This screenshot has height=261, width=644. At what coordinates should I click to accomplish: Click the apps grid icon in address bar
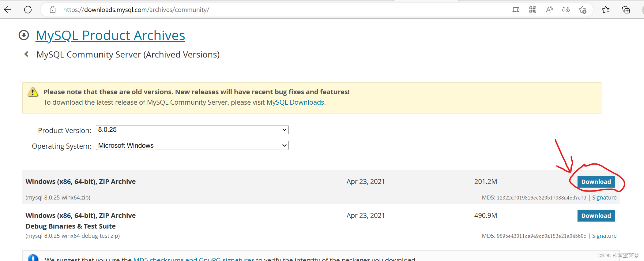[x=533, y=10]
